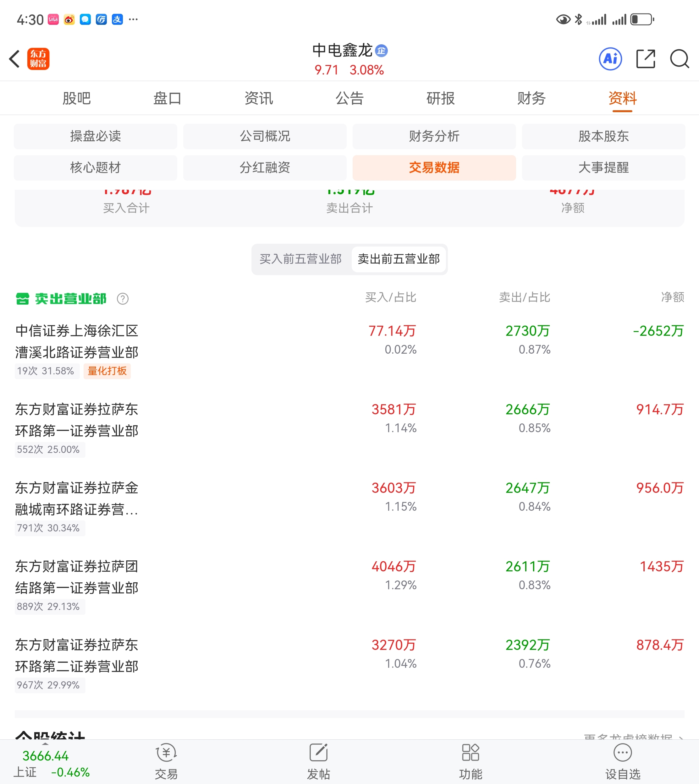699x784 pixels.
Task: Tap the 1435万 net amount
Action: click(x=662, y=566)
